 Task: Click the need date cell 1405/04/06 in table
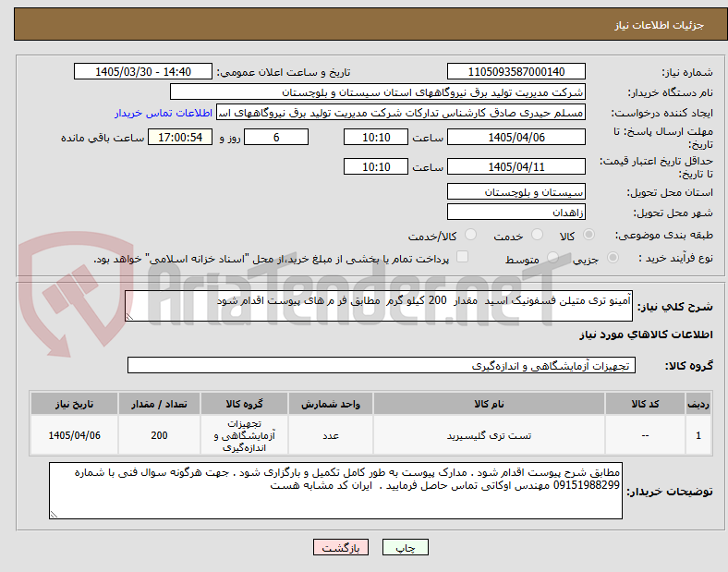coord(74,435)
